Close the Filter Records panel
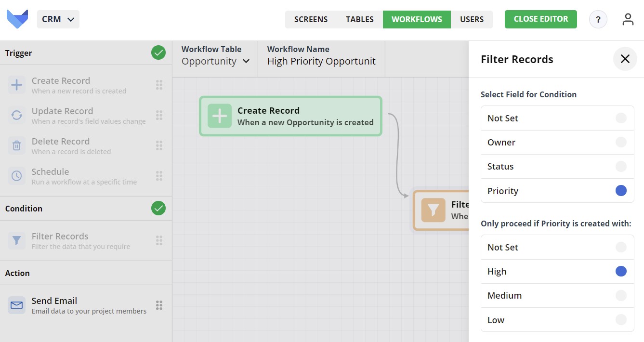This screenshot has width=644, height=342. pyautogui.click(x=625, y=59)
